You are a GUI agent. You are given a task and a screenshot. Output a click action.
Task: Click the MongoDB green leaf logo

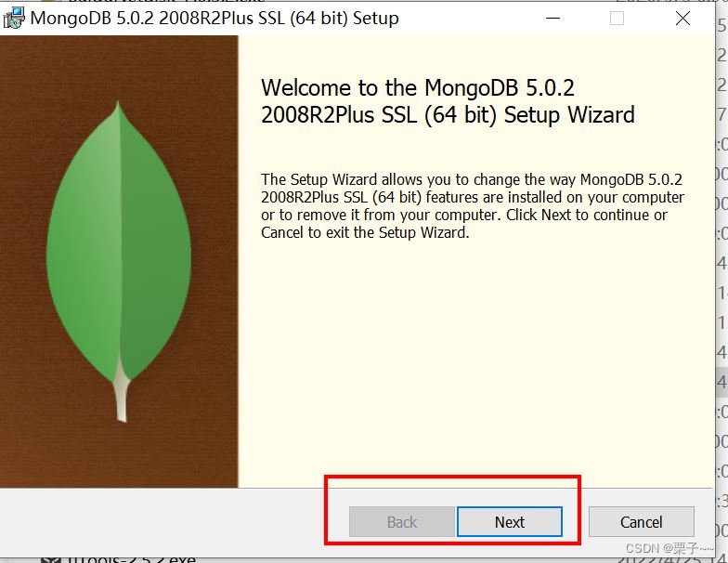click(119, 261)
